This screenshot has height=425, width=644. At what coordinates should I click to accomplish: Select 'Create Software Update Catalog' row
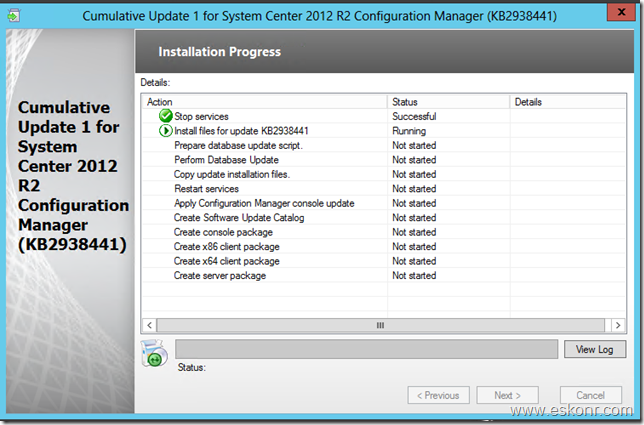(x=384, y=218)
